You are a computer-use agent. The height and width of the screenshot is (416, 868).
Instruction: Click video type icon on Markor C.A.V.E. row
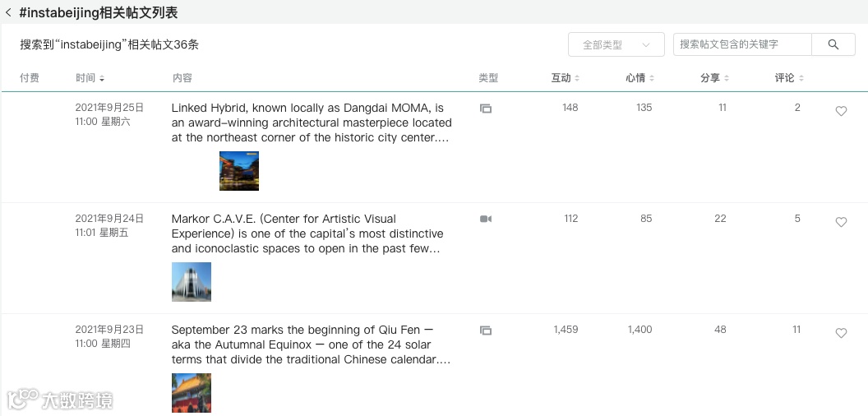[x=486, y=220]
